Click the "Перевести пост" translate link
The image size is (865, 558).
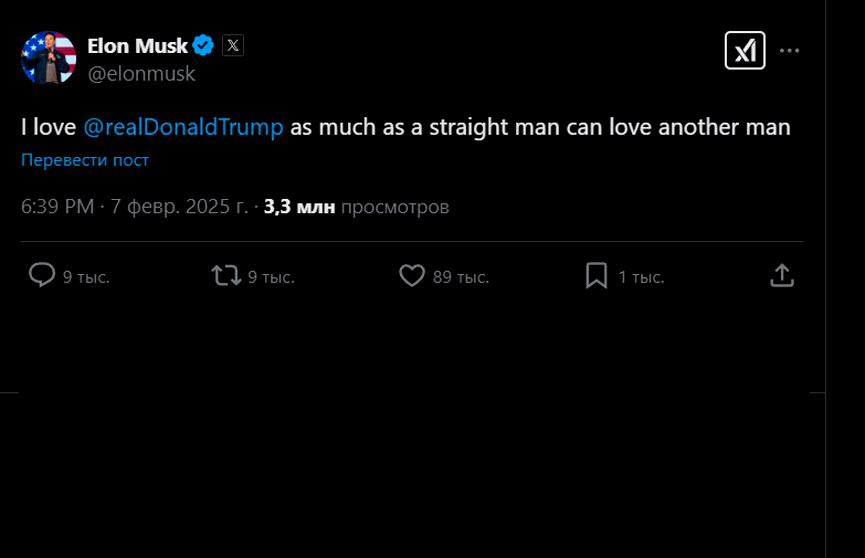[x=85, y=160]
